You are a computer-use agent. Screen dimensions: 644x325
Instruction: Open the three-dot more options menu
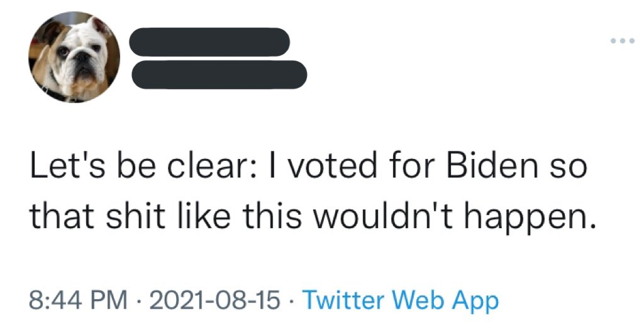click(x=623, y=41)
